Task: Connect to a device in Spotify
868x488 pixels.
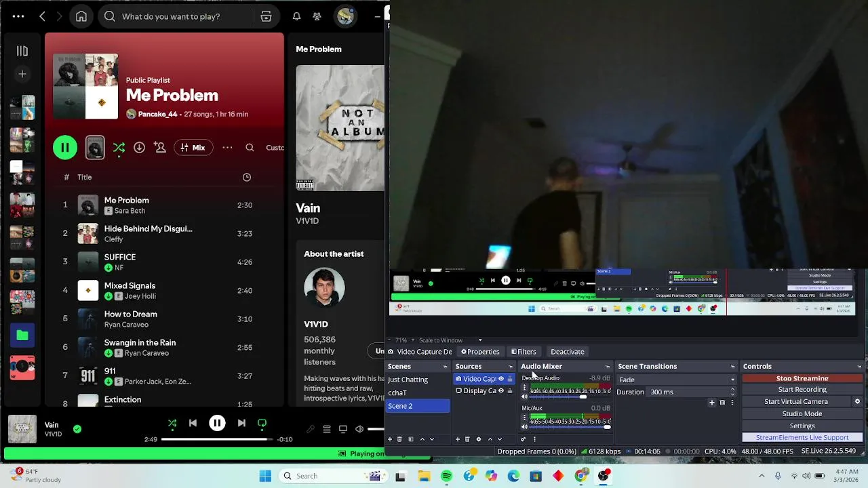Action: [343, 429]
